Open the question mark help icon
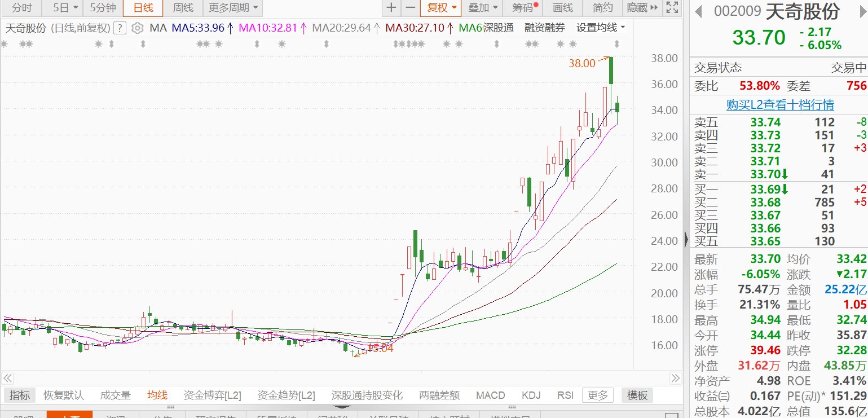868x418 pixels. point(120,28)
